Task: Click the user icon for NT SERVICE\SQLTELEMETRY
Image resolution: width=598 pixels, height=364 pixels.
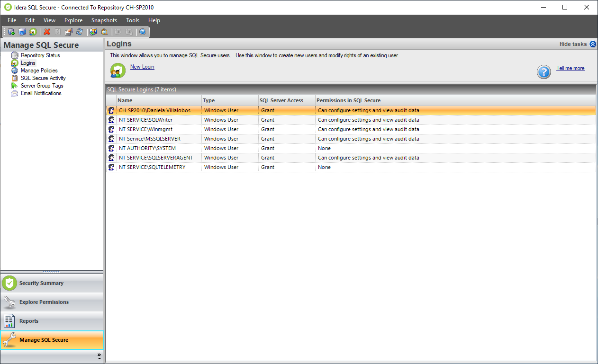Action: pos(111,167)
